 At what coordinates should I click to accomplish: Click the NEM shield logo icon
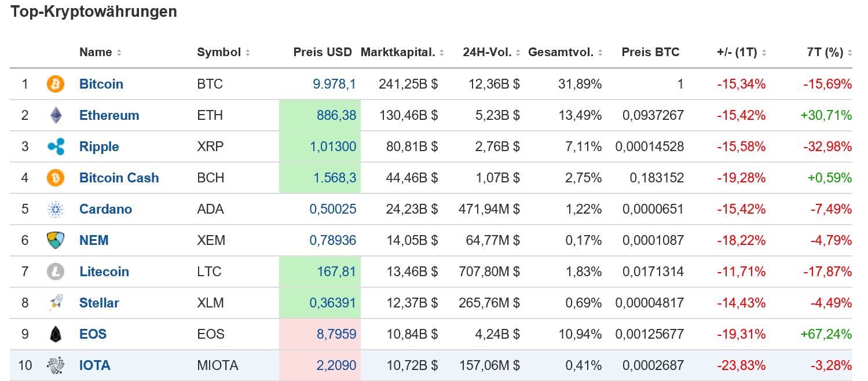56,240
